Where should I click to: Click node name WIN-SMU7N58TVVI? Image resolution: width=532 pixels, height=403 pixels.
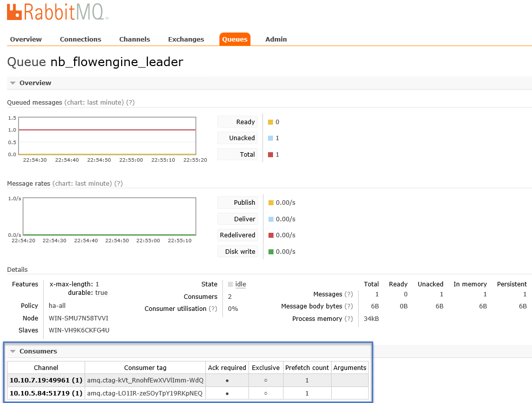pyautogui.click(x=78, y=318)
